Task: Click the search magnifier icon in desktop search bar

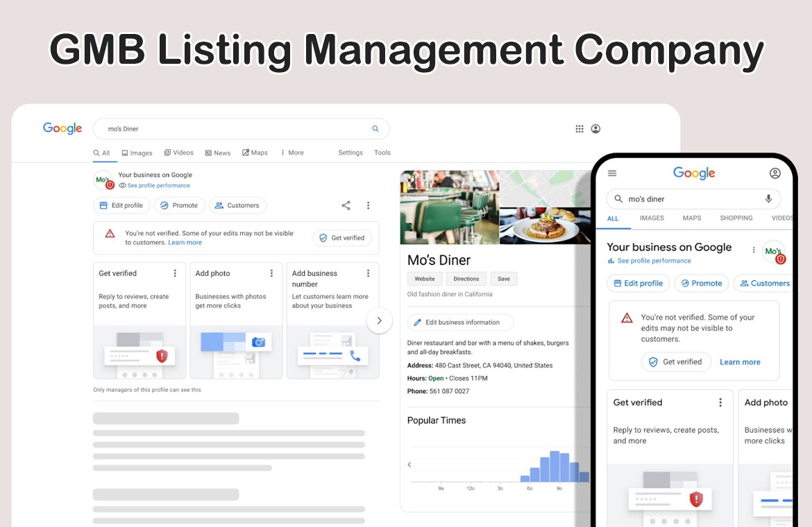Action: [375, 129]
